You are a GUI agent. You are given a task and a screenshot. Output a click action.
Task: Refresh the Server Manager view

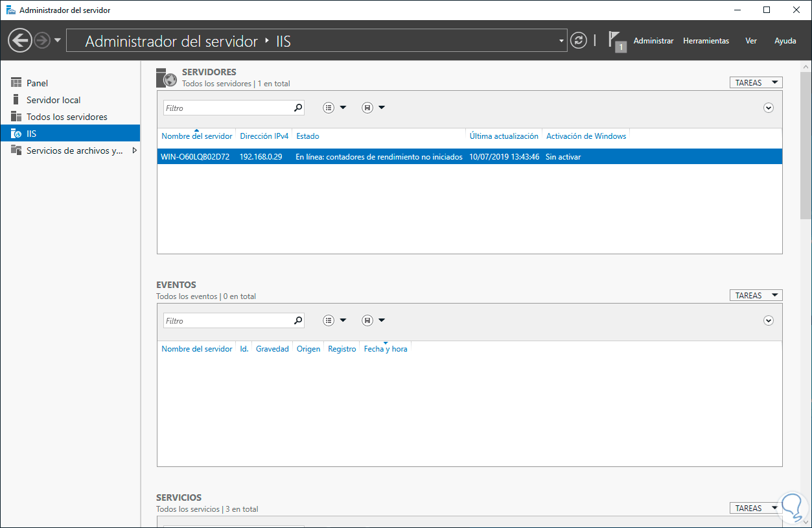point(578,41)
